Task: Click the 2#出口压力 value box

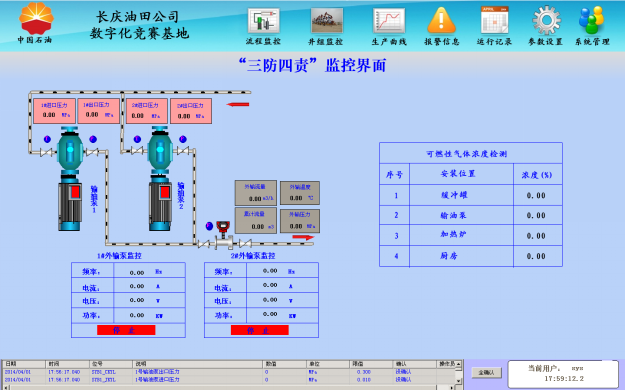Action: tap(191, 111)
